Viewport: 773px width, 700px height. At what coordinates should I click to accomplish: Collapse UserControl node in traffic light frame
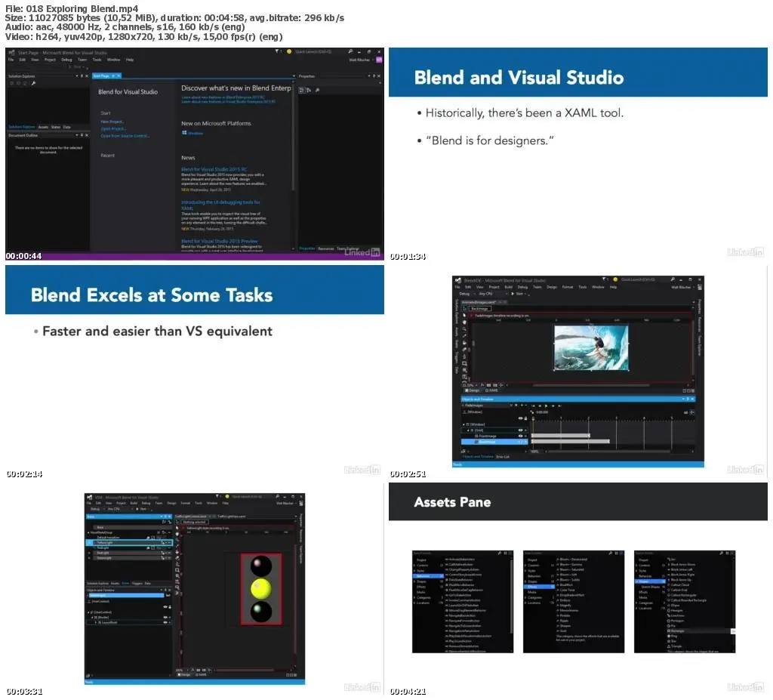[x=89, y=612]
